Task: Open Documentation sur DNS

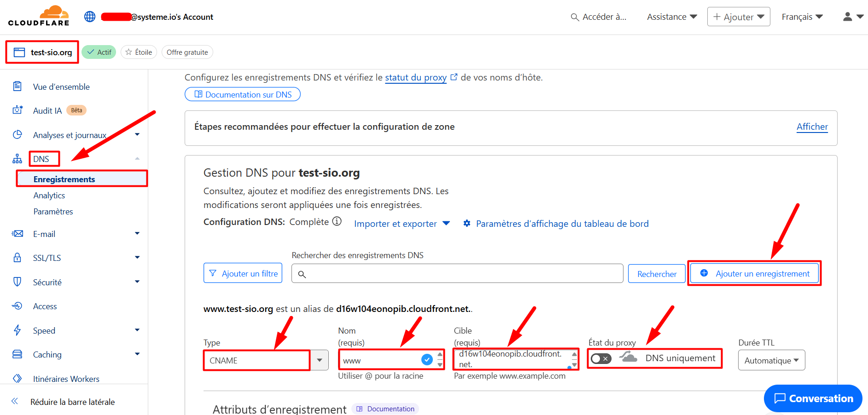Action: [243, 94]
